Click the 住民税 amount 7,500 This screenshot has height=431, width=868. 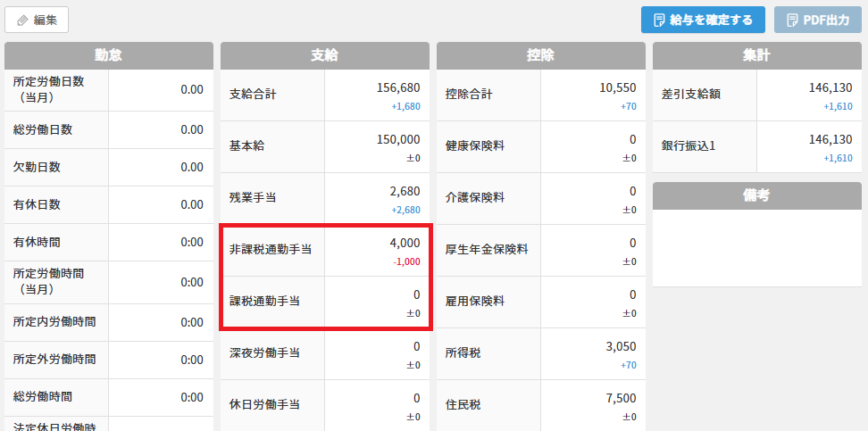point(622,398)
